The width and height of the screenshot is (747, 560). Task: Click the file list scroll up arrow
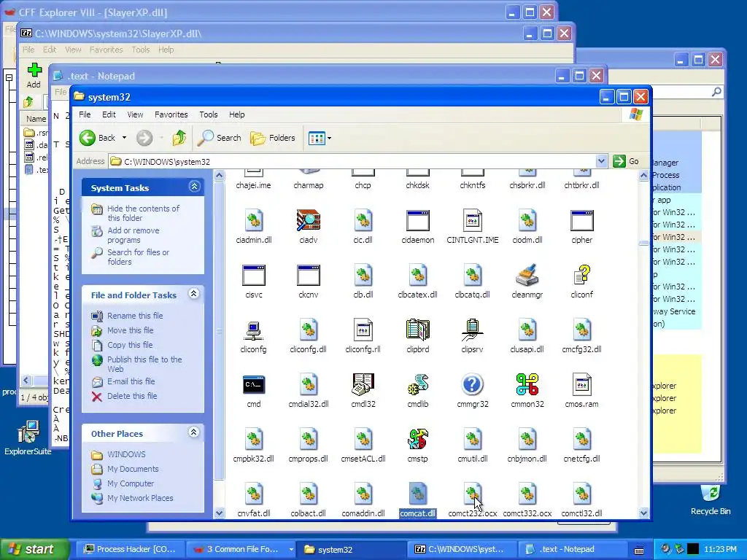click(643, 175)
